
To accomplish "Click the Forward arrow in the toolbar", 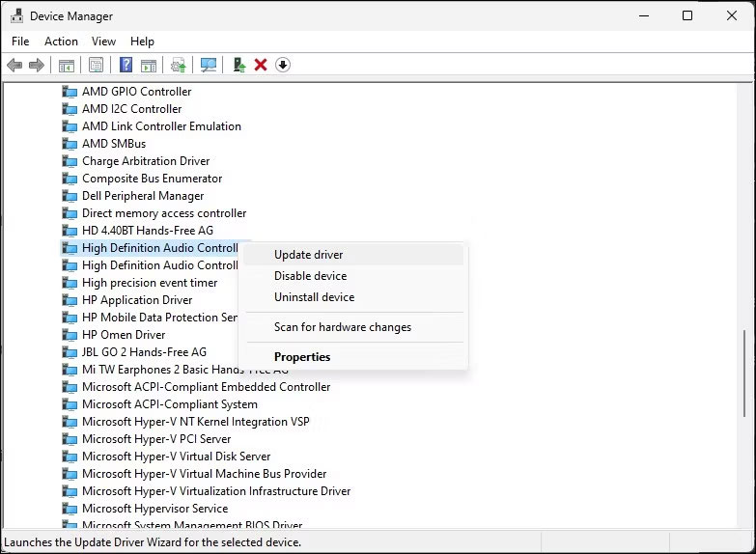I will pos(37,65).
